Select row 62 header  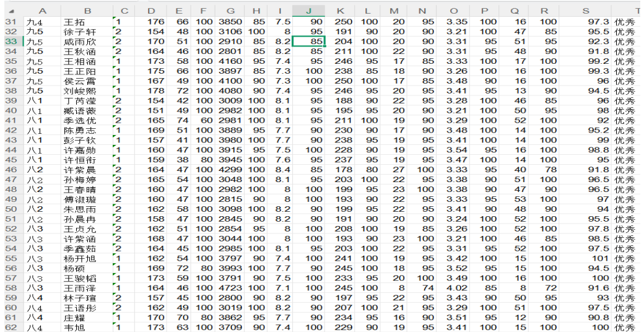[x=11, y=326]
